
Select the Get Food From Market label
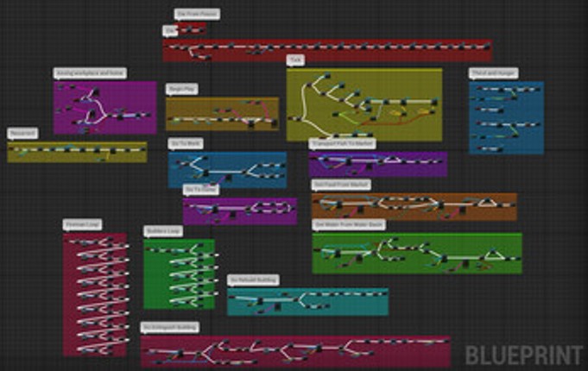tap(341, 185)
